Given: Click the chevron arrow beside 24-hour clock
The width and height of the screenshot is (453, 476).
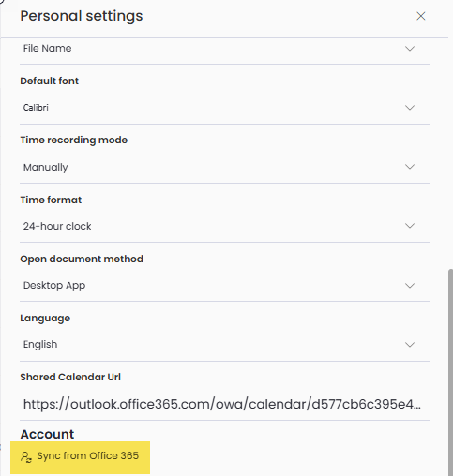Looking at the screenshot, I should tap(410, 226).
